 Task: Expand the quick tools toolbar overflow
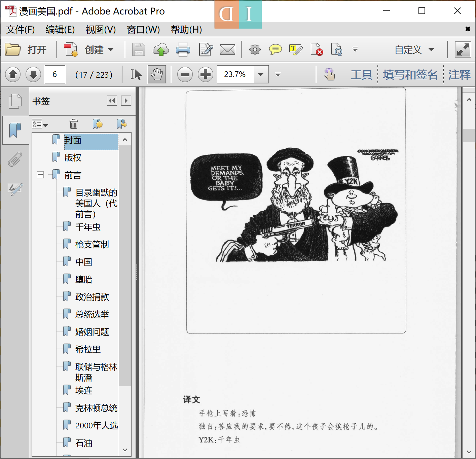pos(355,49)
